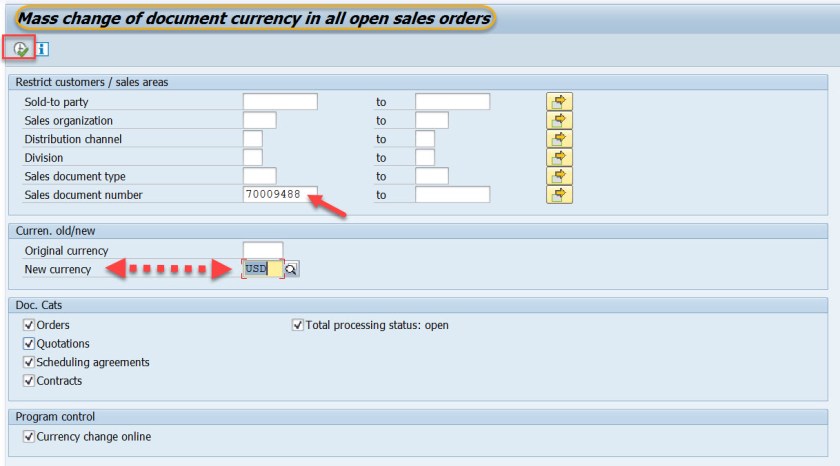Click the Sales organization label
The width and height of the screenshot is (840, 466).
[x=69, y=121]
